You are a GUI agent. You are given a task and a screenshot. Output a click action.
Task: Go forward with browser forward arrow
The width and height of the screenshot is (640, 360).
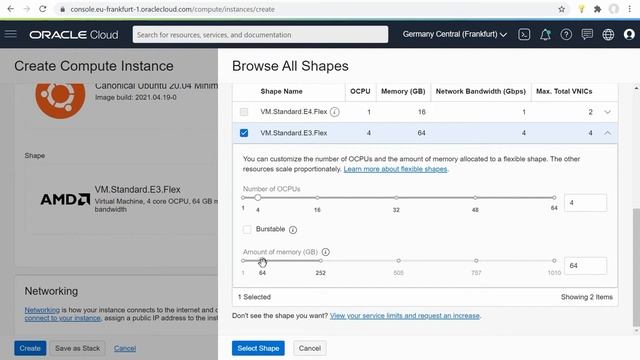pyautogui.click(x=27, y=9)
